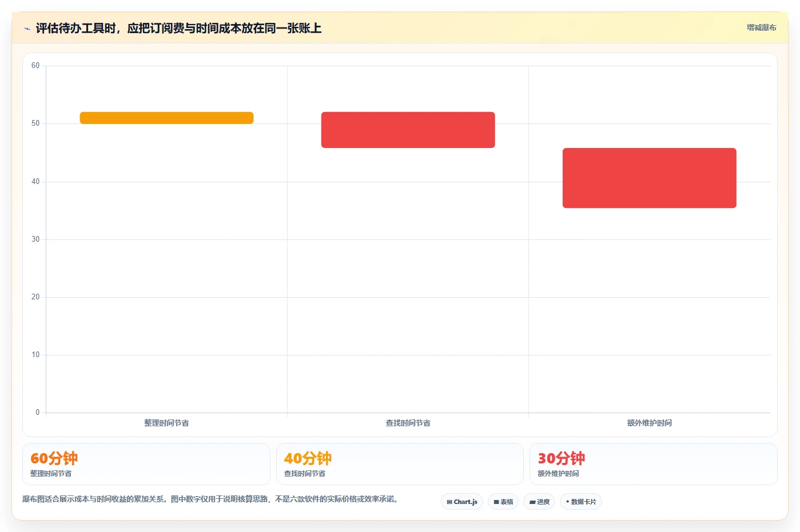Click the y-axis value 50
Screen dimensions: 800x532
pyautogui.click(x=35, y=123)
